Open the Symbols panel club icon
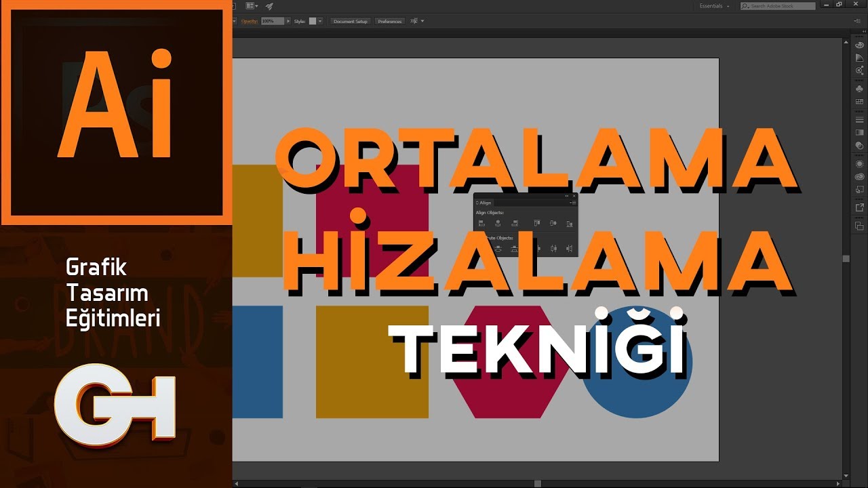 click(859, 89)
